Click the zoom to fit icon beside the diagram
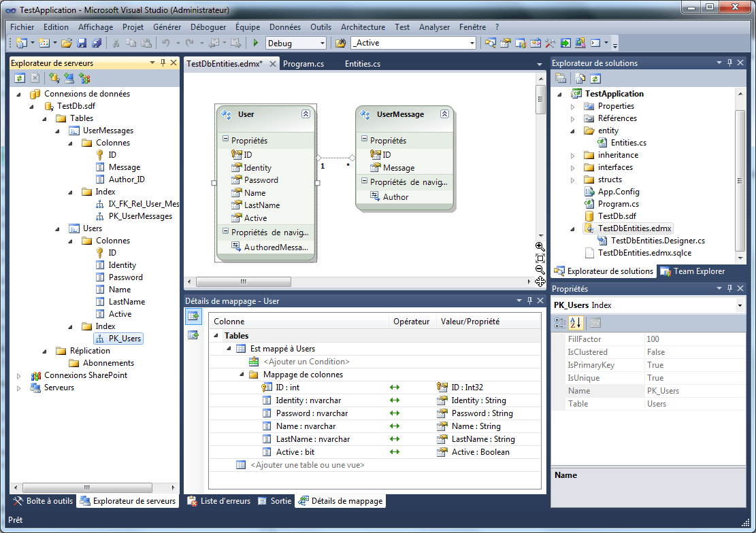 (x=540, y=258)
